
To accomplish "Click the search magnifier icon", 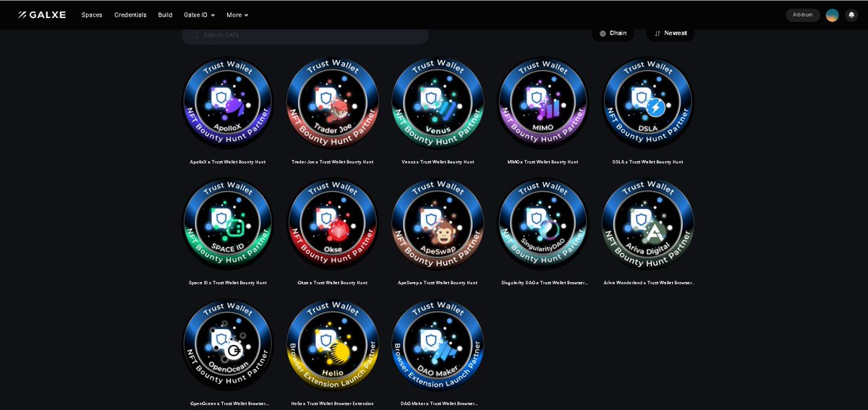I will point(195,35).
